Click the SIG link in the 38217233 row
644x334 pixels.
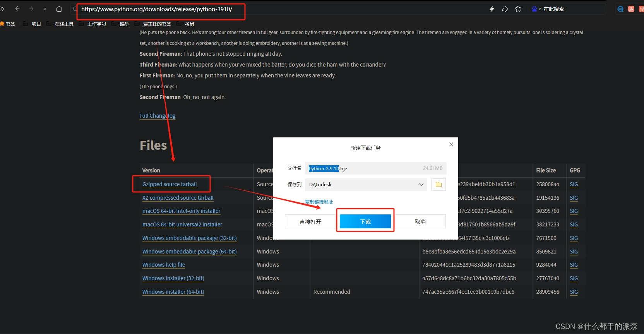pyautogui.click(x=574, y=224)
